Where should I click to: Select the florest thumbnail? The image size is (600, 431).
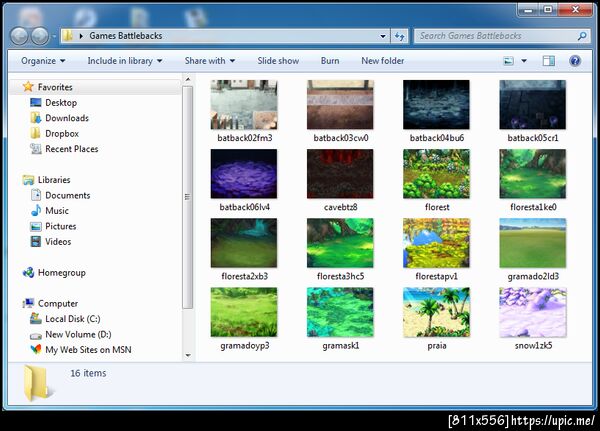click(x=436, y=174)
